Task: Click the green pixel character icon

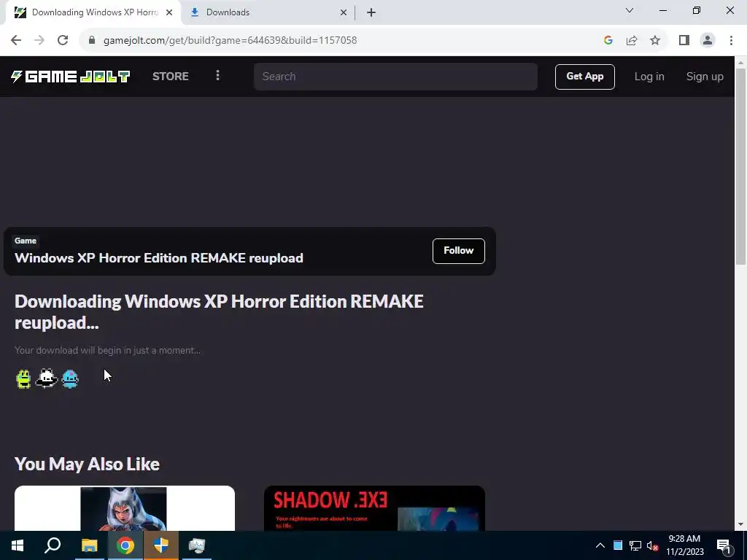Action: tap(23, 379)
